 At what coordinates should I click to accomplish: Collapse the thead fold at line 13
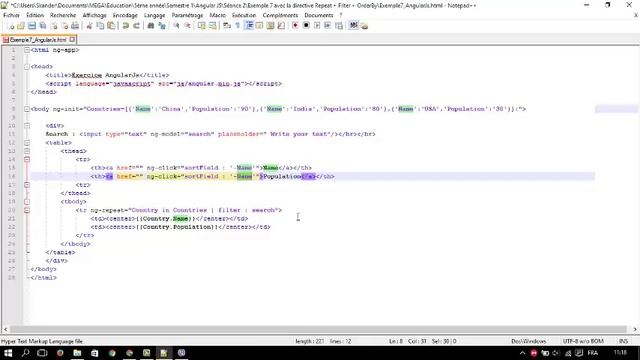27,151
